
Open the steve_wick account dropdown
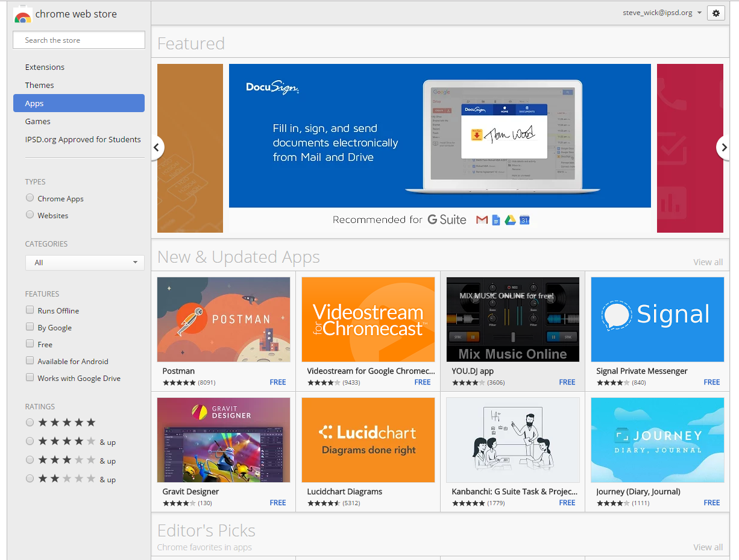point(661,12)
